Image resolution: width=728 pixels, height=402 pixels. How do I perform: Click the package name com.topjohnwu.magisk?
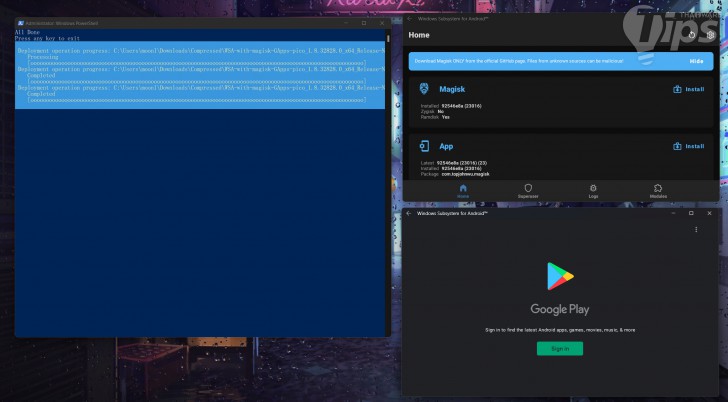[x=465, y=174]
